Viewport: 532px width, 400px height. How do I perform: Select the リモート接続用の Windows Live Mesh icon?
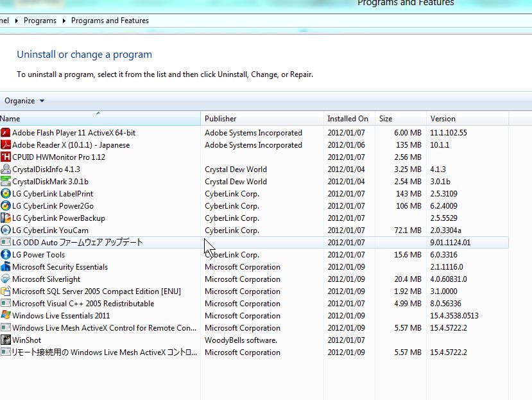(x=5, y=352)
